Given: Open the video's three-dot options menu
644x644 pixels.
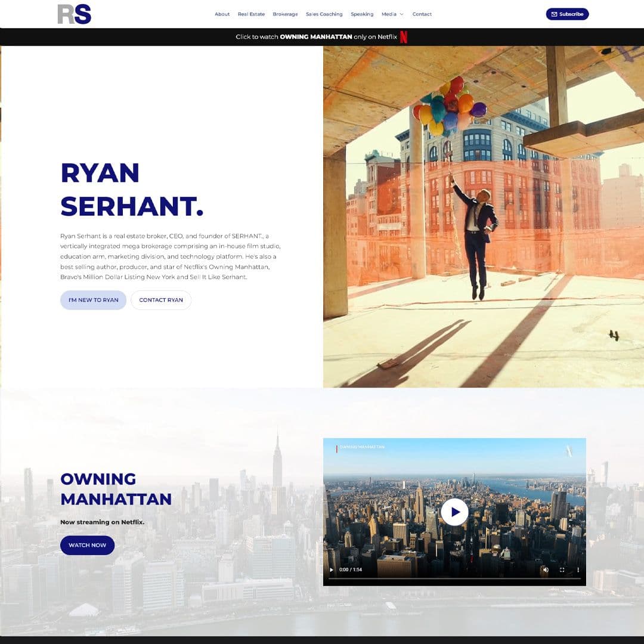Looking at the screenshot, I should (x=578, y=569).
